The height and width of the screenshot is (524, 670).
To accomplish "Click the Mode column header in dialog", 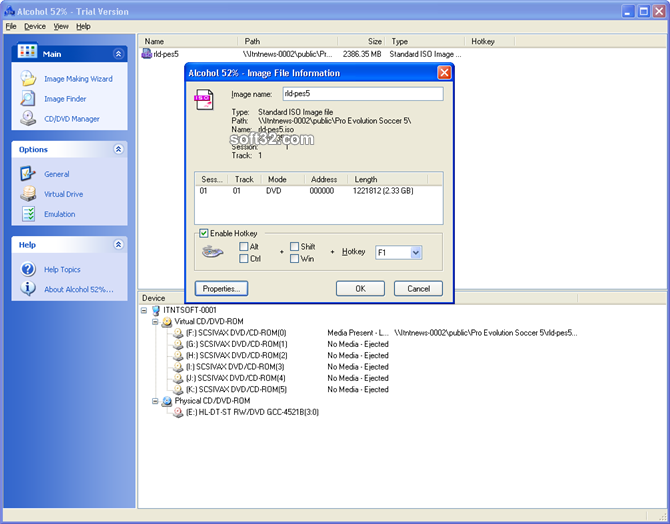I will (x=282, y=180).
